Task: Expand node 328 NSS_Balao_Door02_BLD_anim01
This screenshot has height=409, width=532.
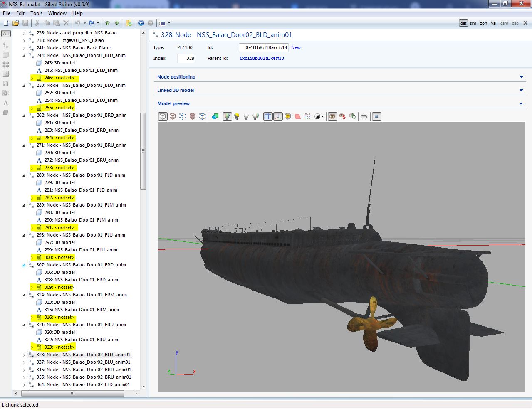Action: pos(24,355)
